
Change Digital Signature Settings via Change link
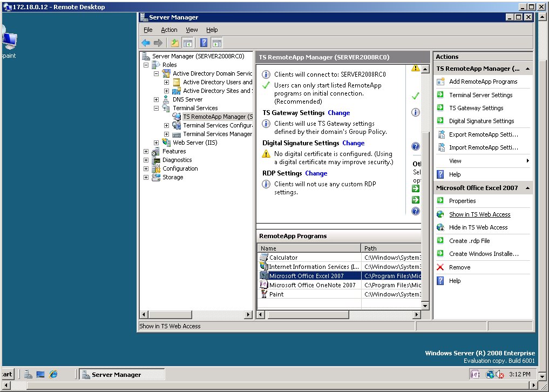pos(353,143)
